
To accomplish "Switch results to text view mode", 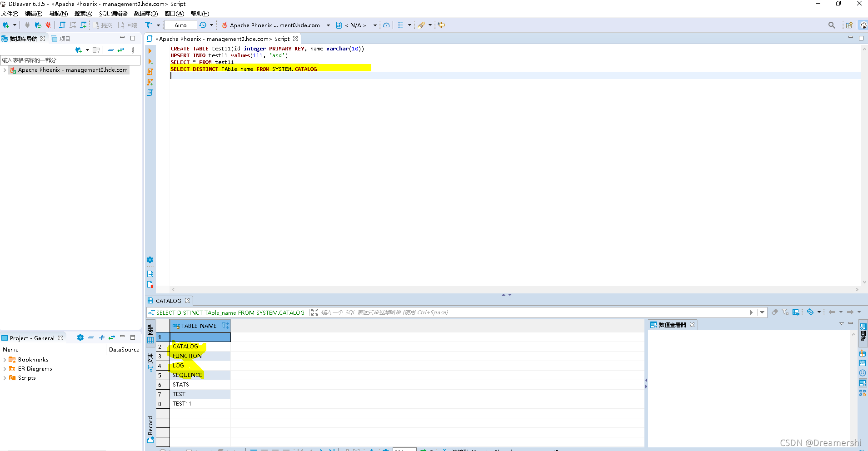I will pyautogui.click(x=150, y=362).
